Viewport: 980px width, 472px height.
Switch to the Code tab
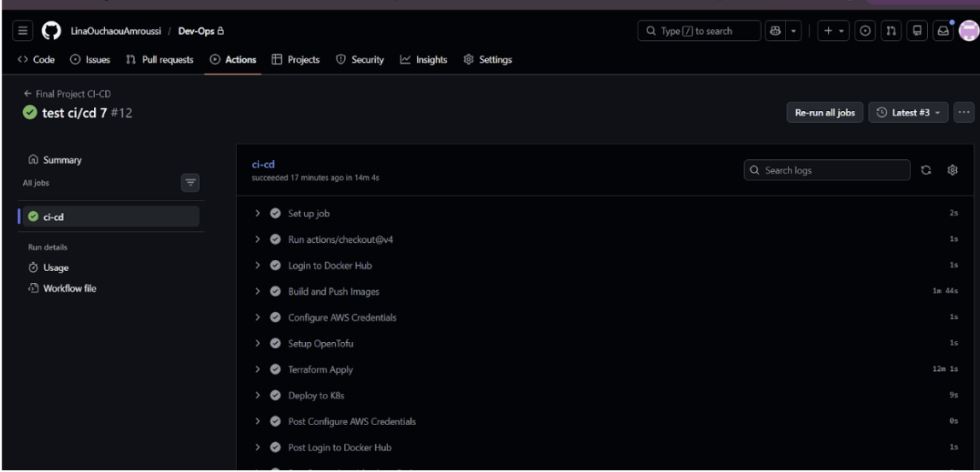(x=36, y=60)
